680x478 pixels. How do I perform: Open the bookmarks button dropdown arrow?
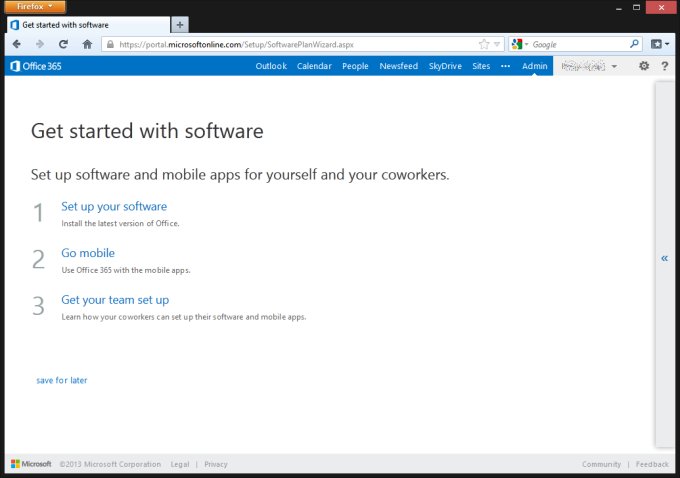pos(667,44)
